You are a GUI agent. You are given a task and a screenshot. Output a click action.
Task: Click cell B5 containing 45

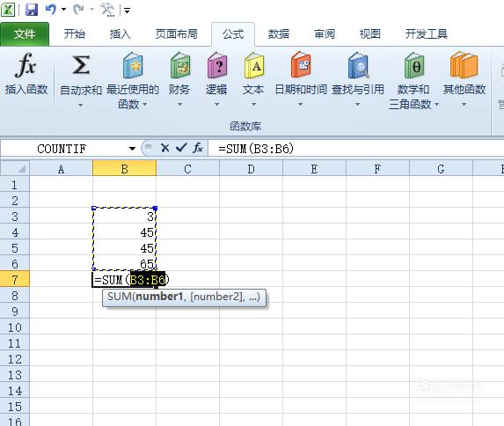coord(124,247)
